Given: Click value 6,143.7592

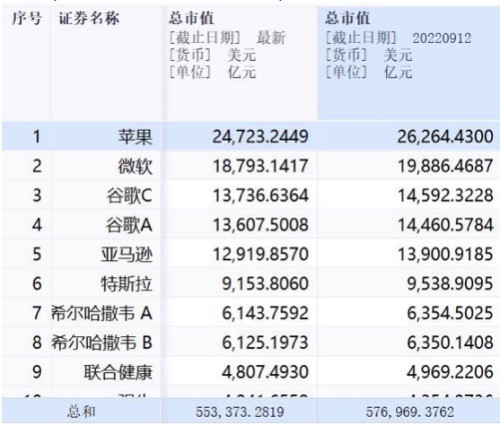Looking at the screenshot, I should tap(265, 313).
